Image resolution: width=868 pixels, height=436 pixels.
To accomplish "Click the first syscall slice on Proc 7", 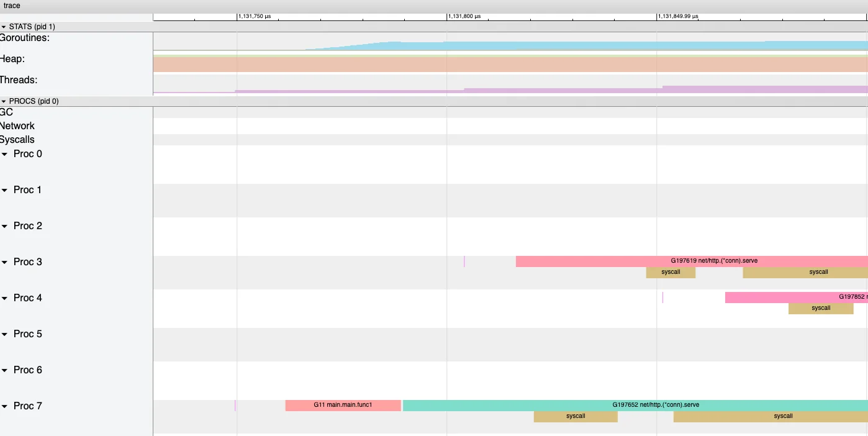I will pyautogui.click(x=576, y=416).
